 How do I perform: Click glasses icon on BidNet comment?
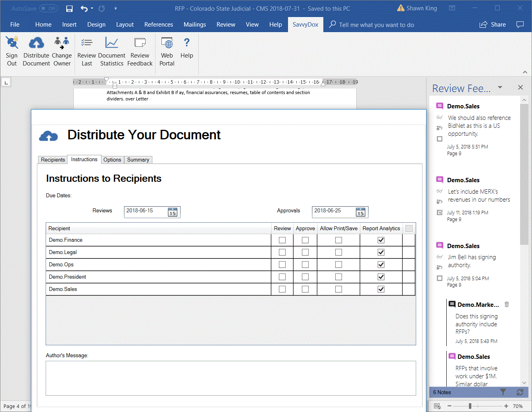pos(440,117)
